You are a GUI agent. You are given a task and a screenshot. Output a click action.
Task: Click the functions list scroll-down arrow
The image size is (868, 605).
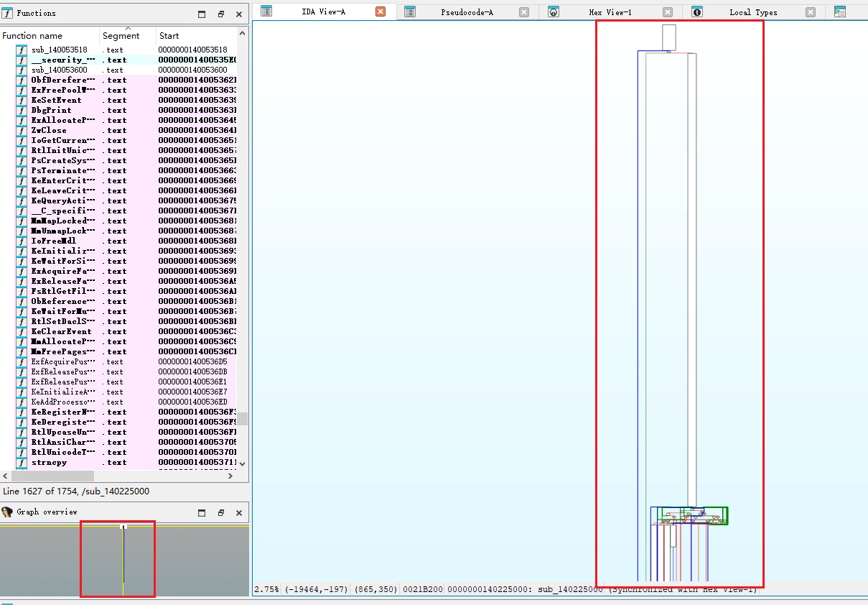(243, 463)
